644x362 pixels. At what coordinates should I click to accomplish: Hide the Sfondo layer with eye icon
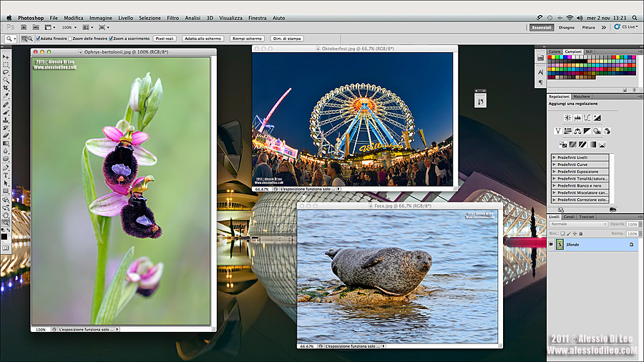coord(552,245)
